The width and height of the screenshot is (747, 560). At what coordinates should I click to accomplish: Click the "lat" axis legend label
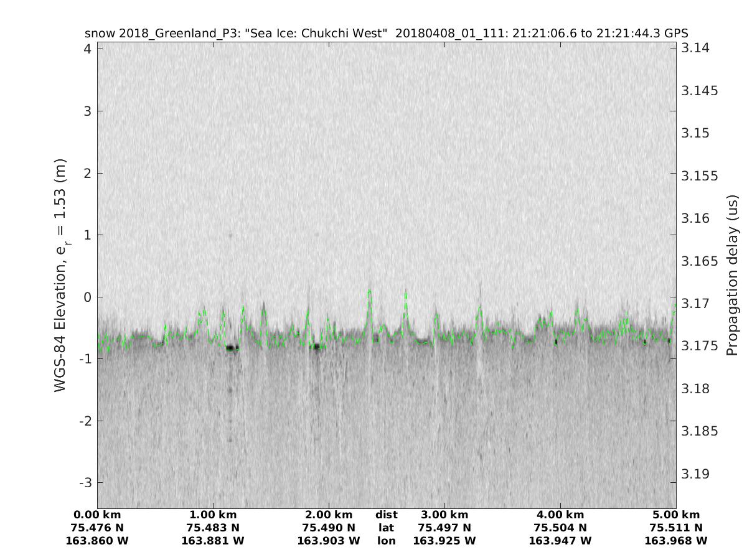[387, 528]
